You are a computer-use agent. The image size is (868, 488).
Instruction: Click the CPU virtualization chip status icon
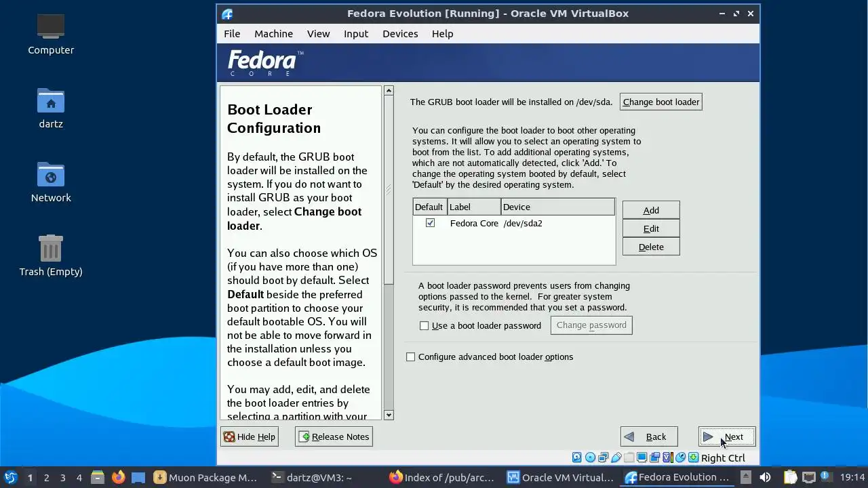click(668, 457)
